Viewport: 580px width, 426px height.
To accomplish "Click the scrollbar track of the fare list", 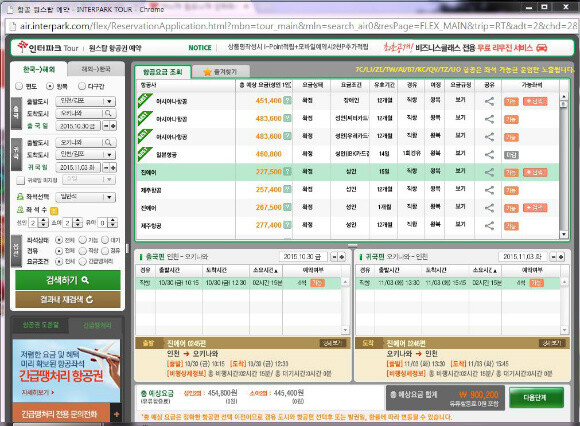I will tap(564, 165).
